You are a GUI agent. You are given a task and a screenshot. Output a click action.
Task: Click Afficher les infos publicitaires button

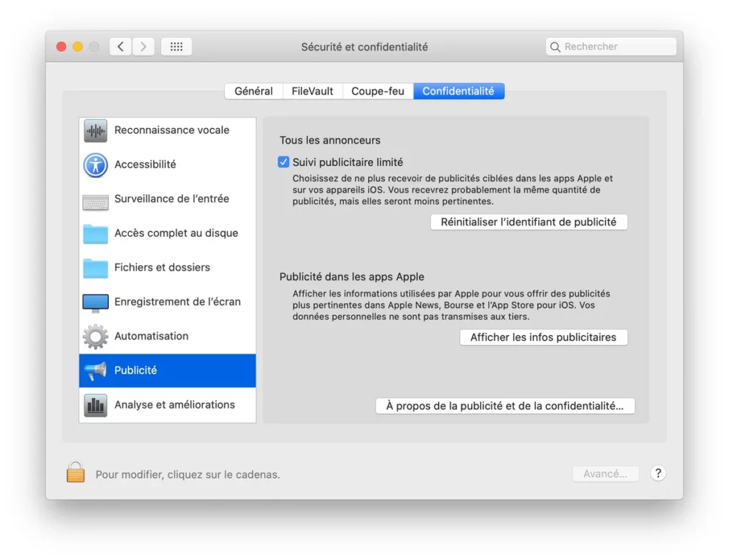pyautogui.click(x=543, y=337)
